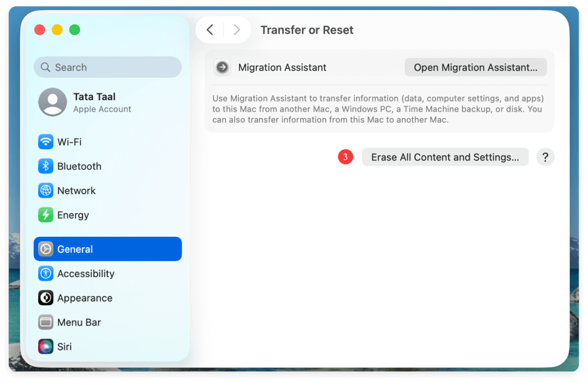The image size is (588, 383).
Task: Select the Tata Taal account entry
Action: [x=95, y=102]
